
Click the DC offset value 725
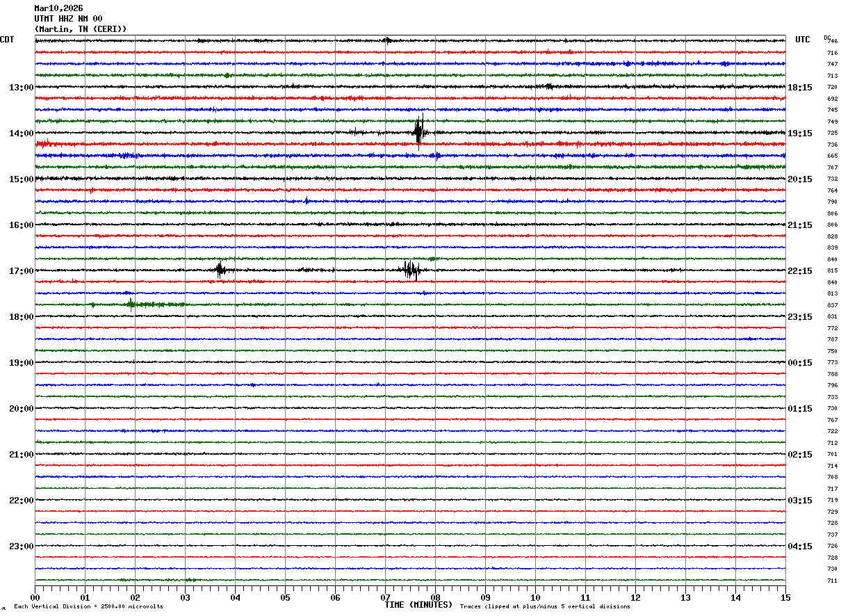[832, 133]
